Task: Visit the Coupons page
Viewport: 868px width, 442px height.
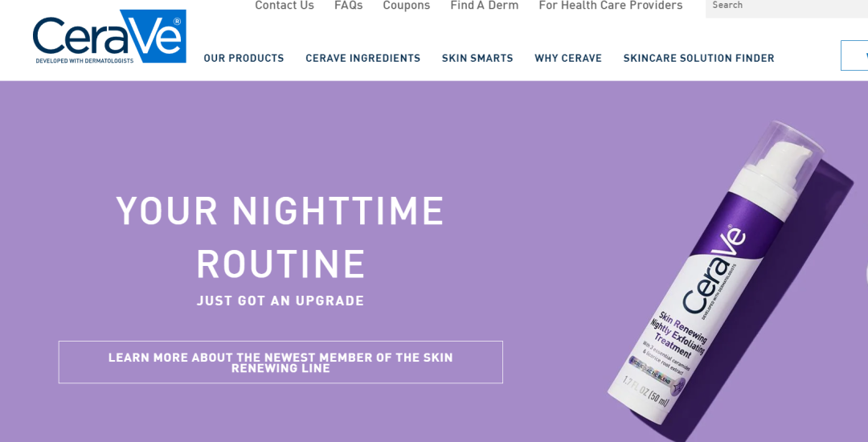Action: 407,6
